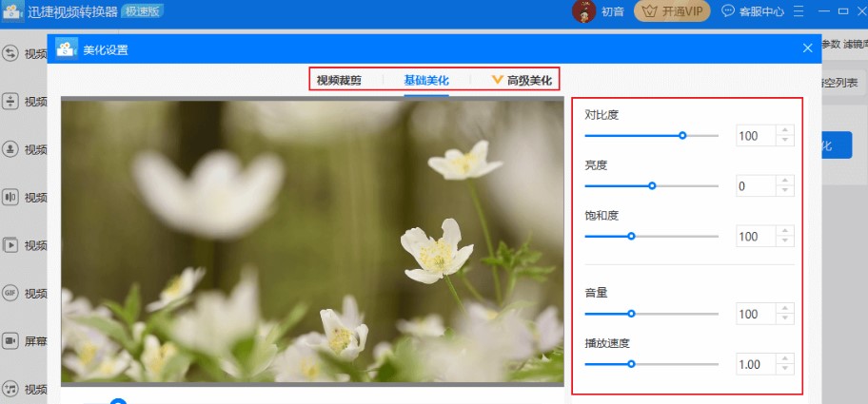Click the flower video preview image
868x404 pixels.
[x=312, y=242]
